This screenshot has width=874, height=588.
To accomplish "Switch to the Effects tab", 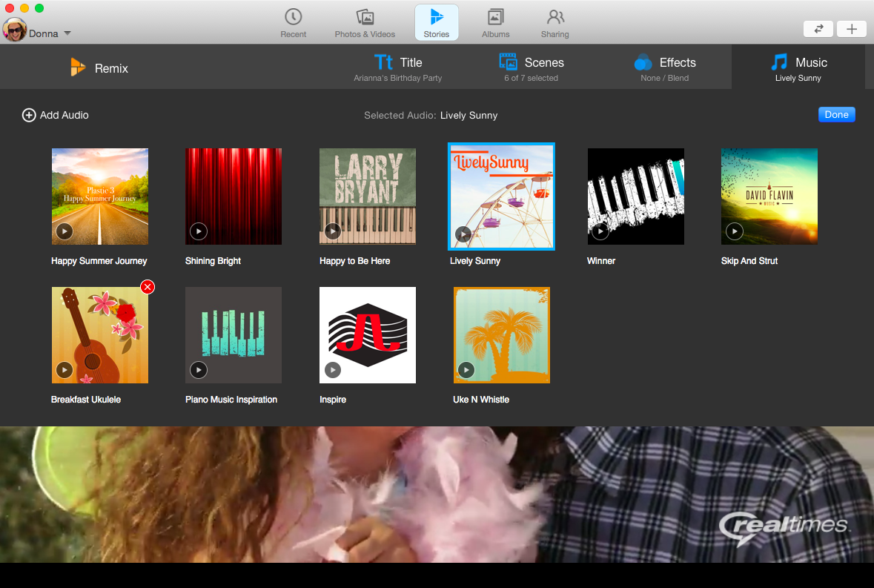I will [x=665, y=68].
